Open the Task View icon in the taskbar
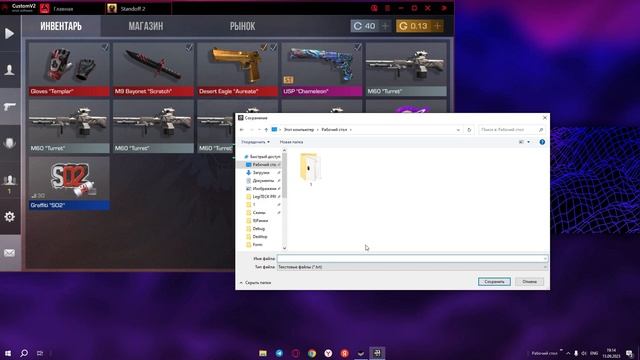This screenshot has width=640, height=360. pyautogui.click(x=40, y=353)
